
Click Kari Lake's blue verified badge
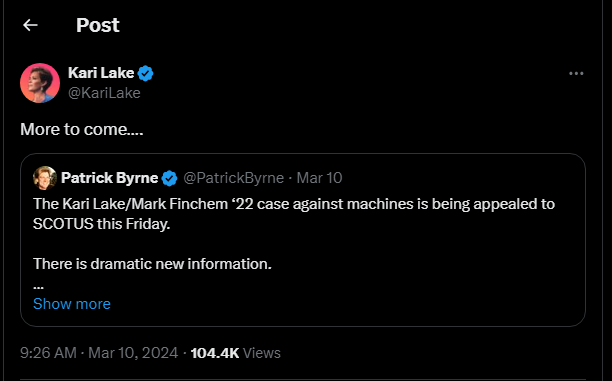tap(146, 73)
